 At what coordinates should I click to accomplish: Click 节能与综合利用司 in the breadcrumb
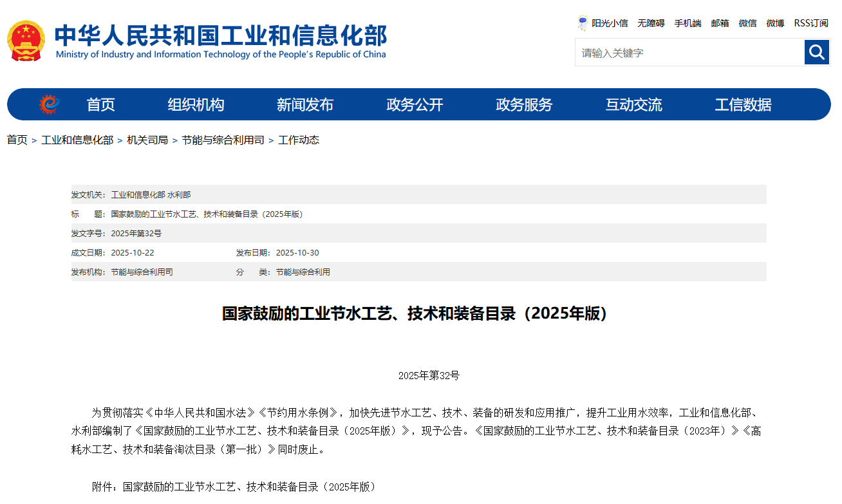(223, 140)
